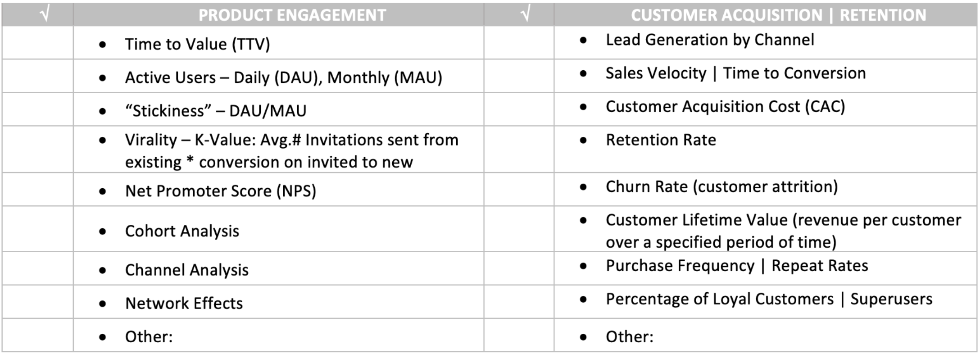Click the Sales Velocity | Time to Conversion text
The width and height of the screenshot is (980, 354).
click(x=735, y=73)
